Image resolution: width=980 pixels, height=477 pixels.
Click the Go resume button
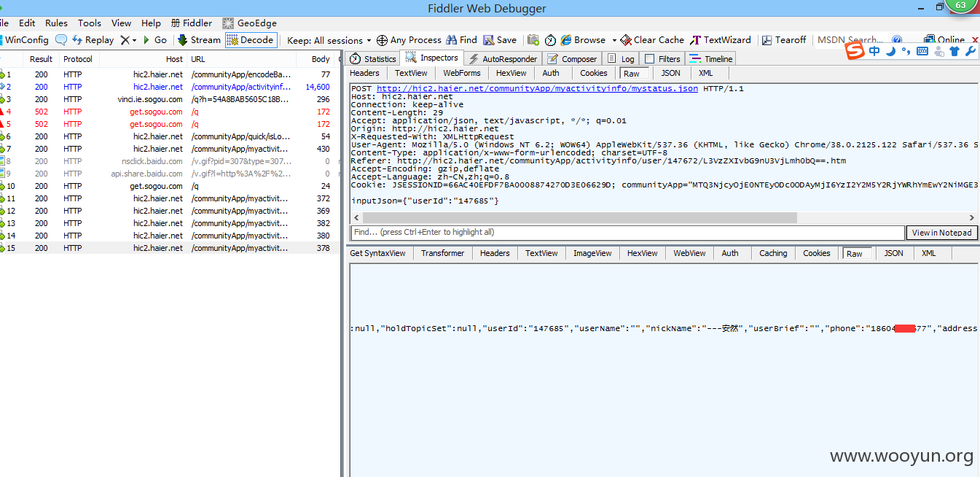(155, 40)
